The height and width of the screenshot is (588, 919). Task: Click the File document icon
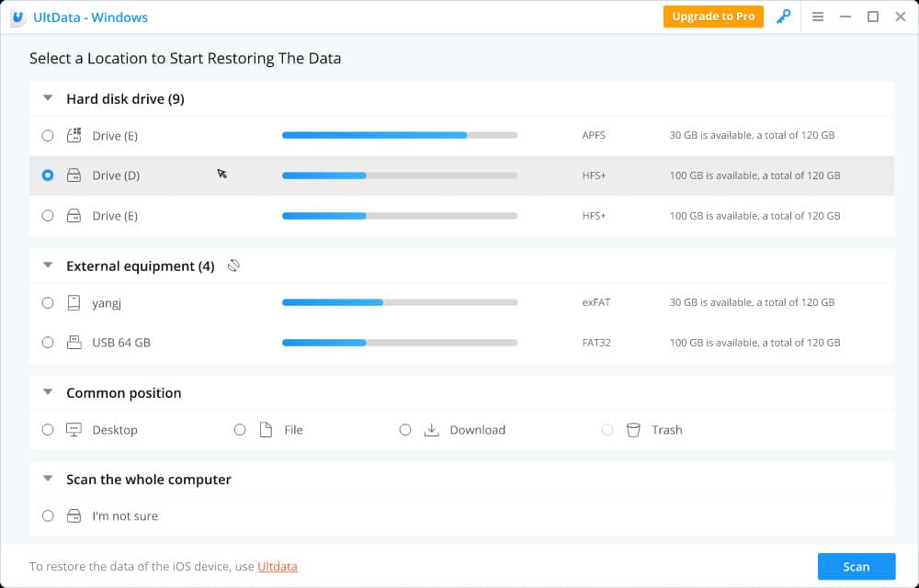click(267, 430)
